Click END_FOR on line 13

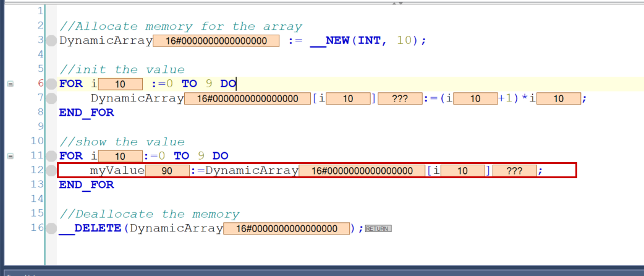[x=87, y=184]
